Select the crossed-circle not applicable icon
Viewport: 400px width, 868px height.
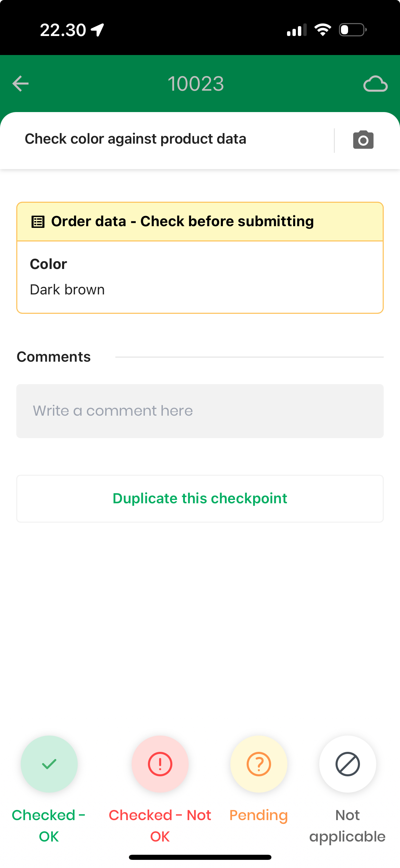(x=347, y=764)
